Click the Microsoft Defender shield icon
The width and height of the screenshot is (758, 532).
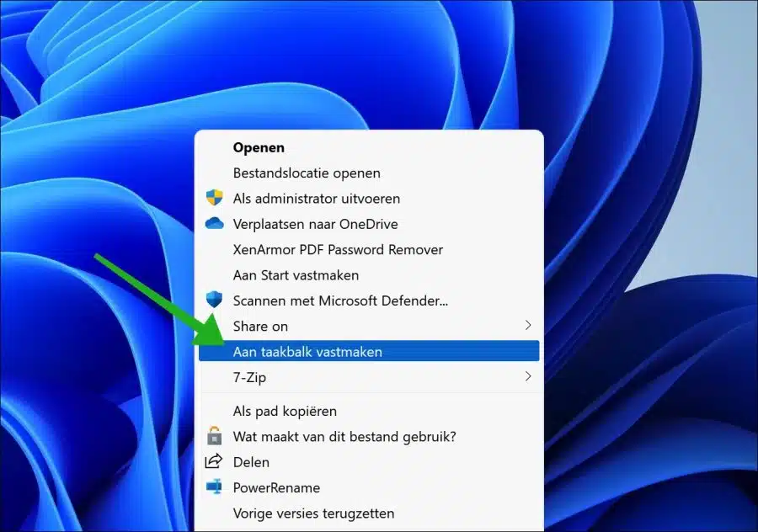214,300
